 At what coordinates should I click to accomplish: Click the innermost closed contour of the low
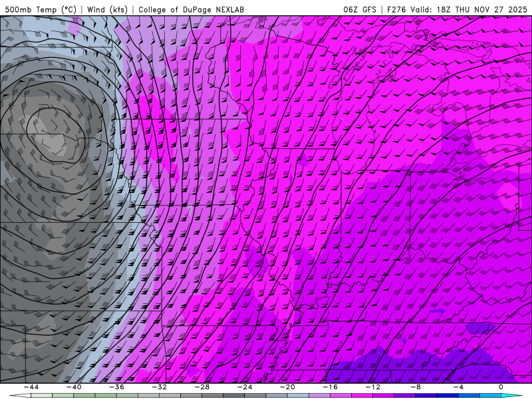(55, 136)
